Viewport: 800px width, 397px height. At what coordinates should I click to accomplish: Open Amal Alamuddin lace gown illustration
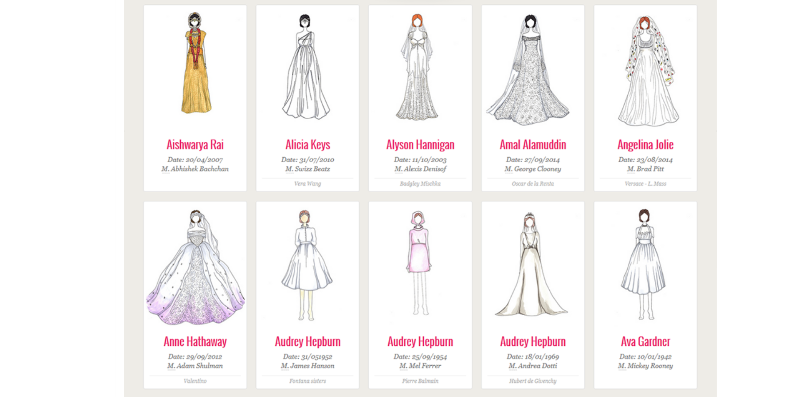pos(529,69)
